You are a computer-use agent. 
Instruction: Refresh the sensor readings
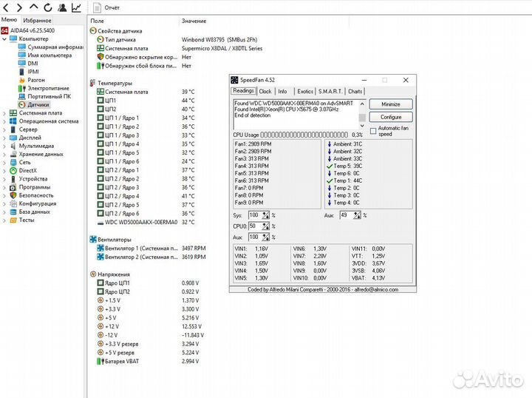48,7
